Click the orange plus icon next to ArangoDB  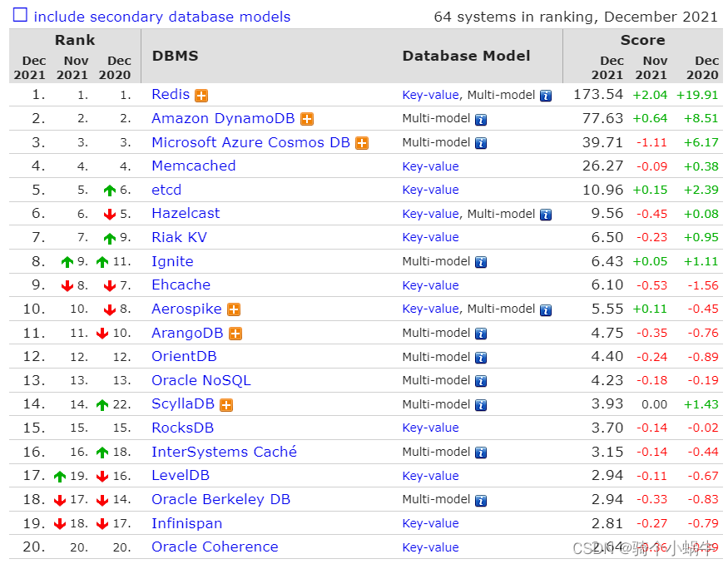pyautogui.click(x=235, y=334)
